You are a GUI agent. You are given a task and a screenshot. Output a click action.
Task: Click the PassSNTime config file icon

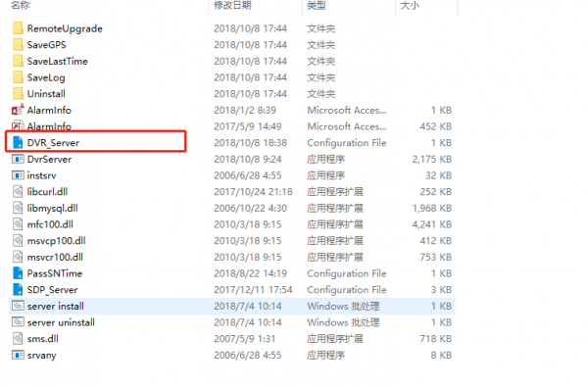[x=18, y=273]
